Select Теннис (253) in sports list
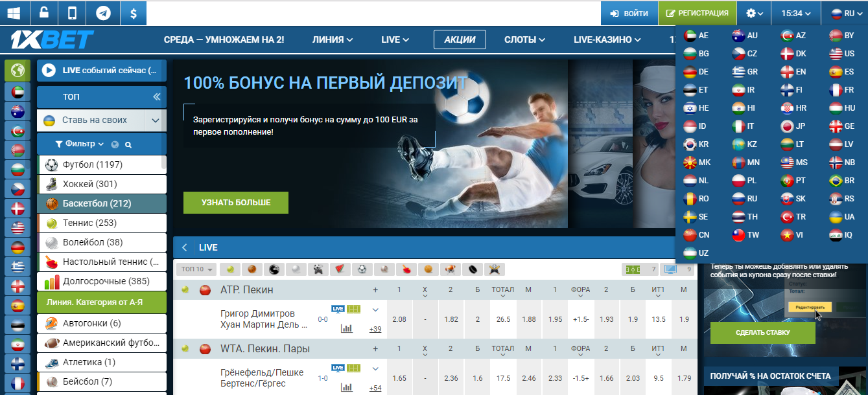Image resolution: width=868 pixels, height=395 pixels. 102,223
